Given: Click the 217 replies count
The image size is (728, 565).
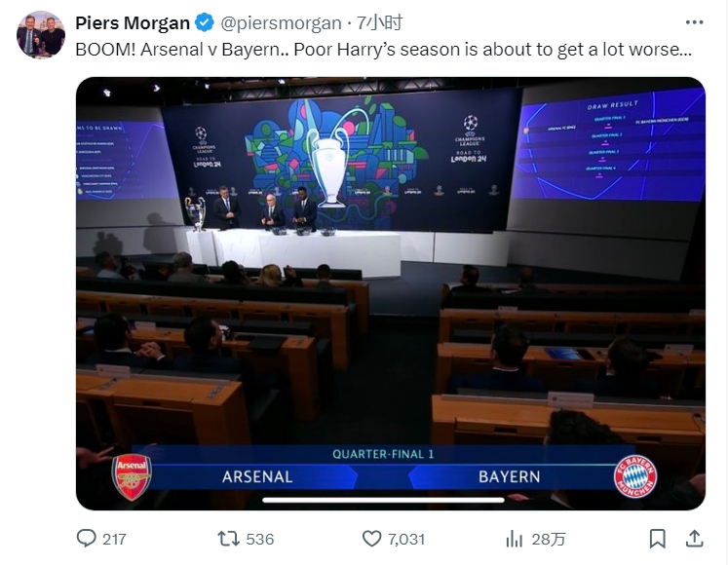Looking at the screenshot, I should pyautogui.click(x=114, y=539).
